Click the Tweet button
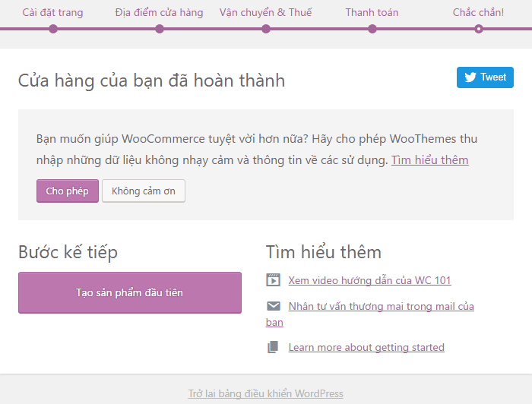This screenshot has height=404, width=532. [x=485, y=77]
